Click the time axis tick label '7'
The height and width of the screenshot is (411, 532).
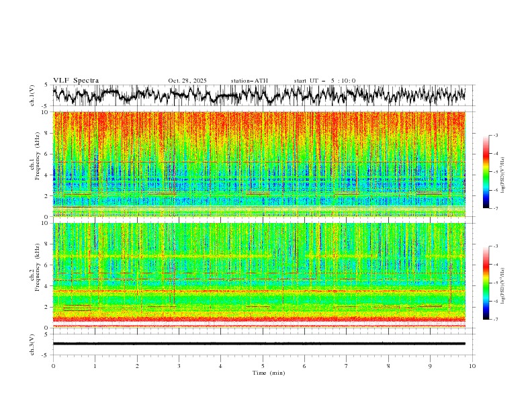[x=347, y=366]
